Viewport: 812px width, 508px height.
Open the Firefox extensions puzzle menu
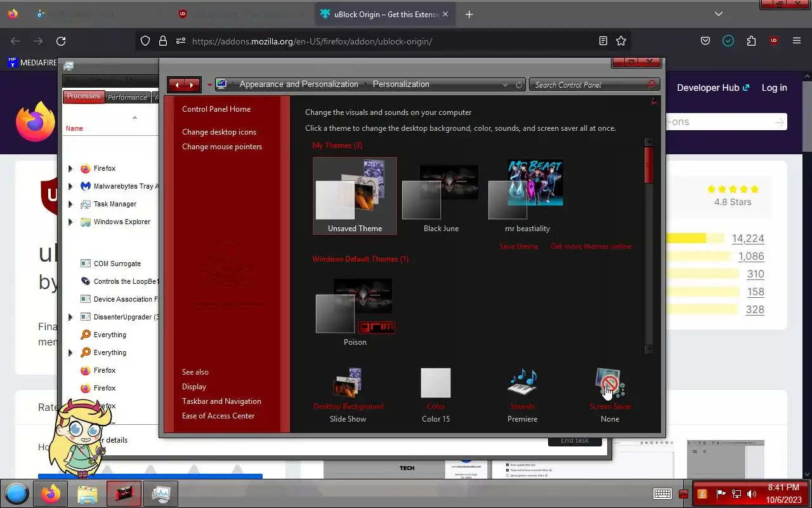[x=751, y=41]
